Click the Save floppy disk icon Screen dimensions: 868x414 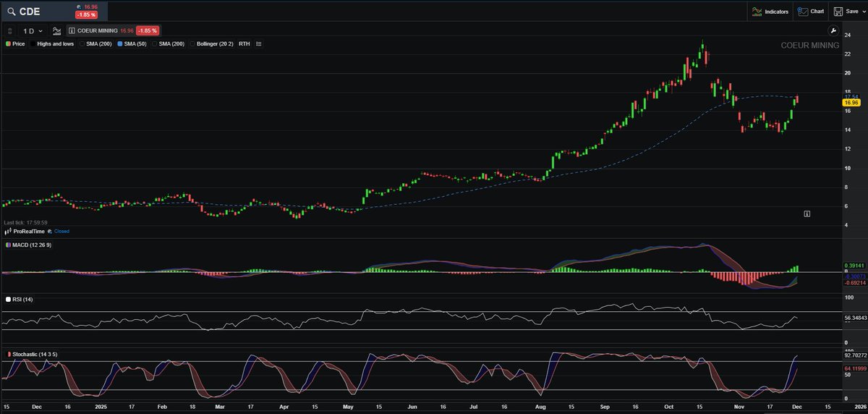pyautogui.click(x=838, y=12)
